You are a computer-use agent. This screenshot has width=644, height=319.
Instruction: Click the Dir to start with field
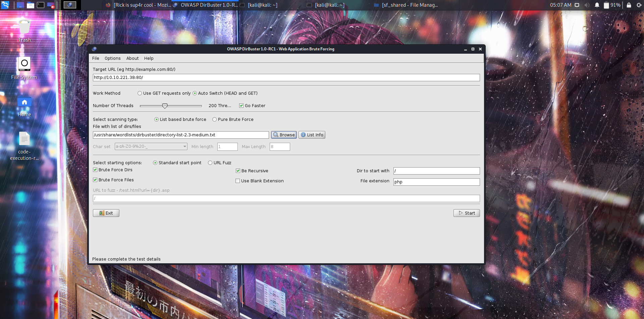pos(436,171)
